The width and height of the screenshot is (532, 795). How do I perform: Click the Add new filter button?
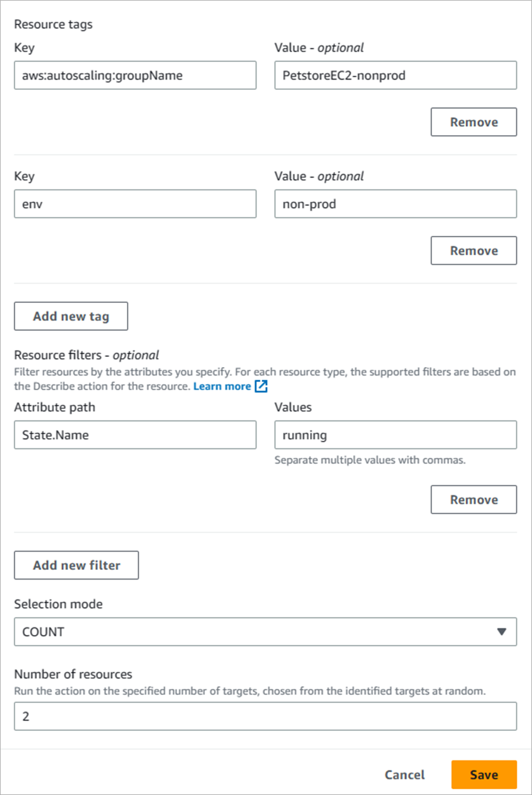tap(76, 565)
